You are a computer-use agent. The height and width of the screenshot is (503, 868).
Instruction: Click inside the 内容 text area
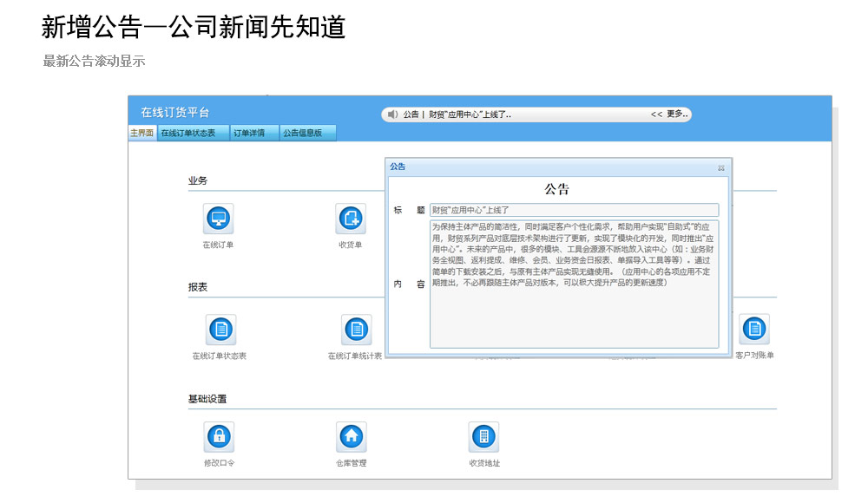pos(574,284)
